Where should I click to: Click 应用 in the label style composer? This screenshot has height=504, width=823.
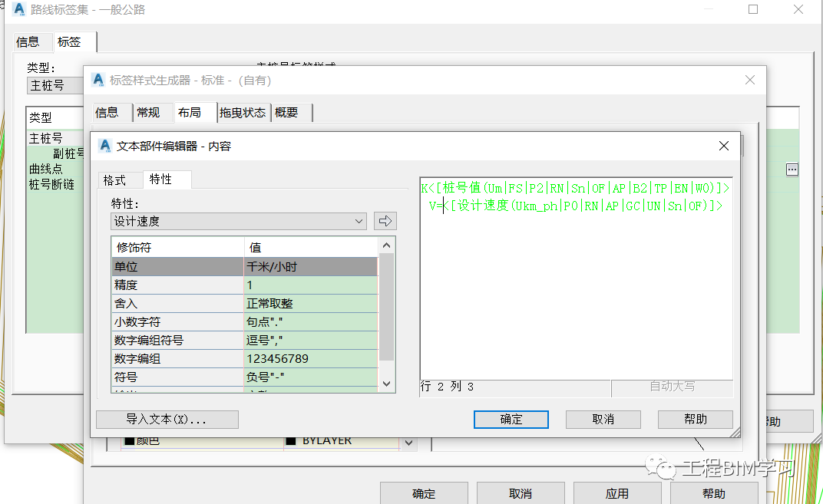pyautogui.click(x=617, y=493)
